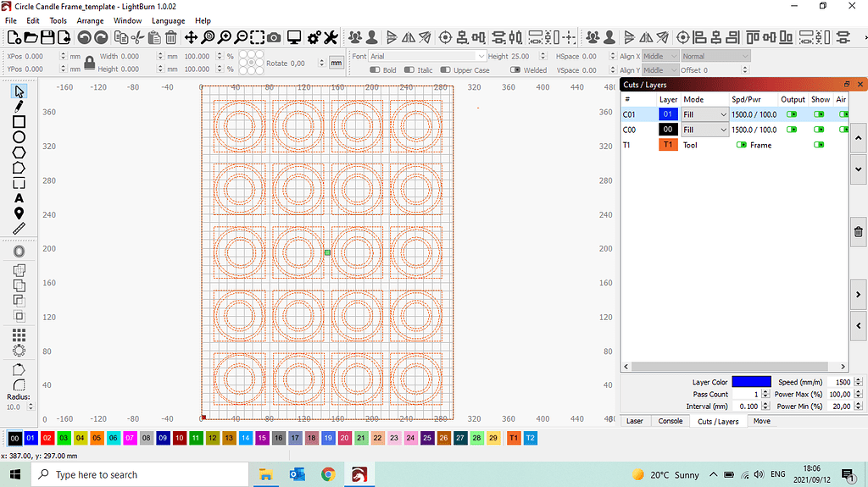Open Settings gears icon

point(314,37)
